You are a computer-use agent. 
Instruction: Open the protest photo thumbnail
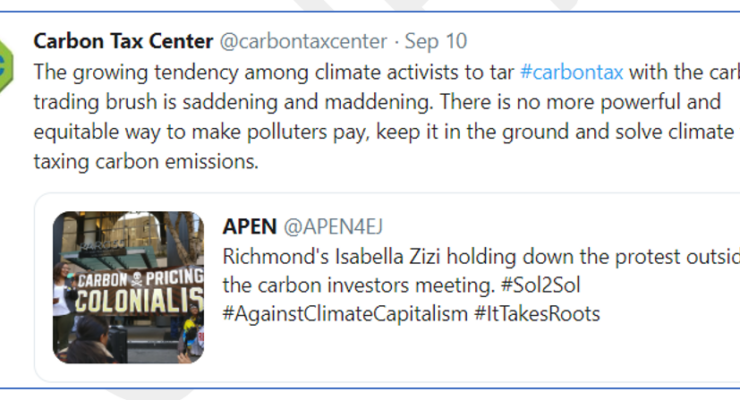[128, 287]
